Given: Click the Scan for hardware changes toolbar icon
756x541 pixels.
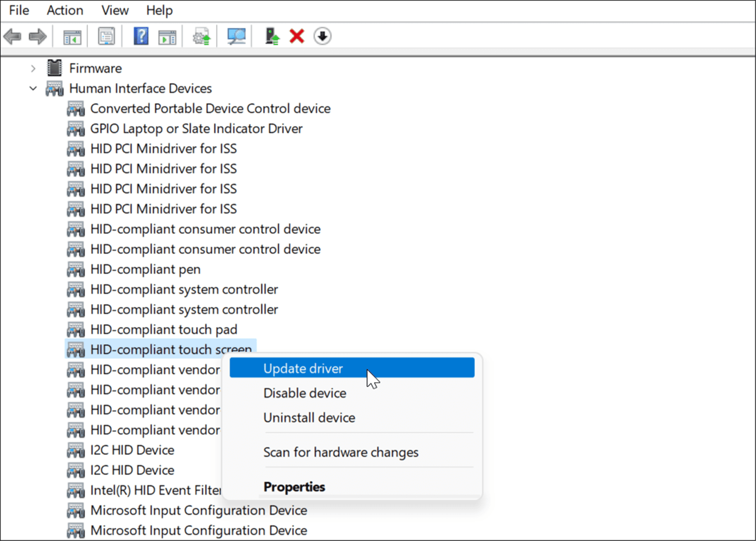Looking at the screenshot, I should tap(236, 36).
